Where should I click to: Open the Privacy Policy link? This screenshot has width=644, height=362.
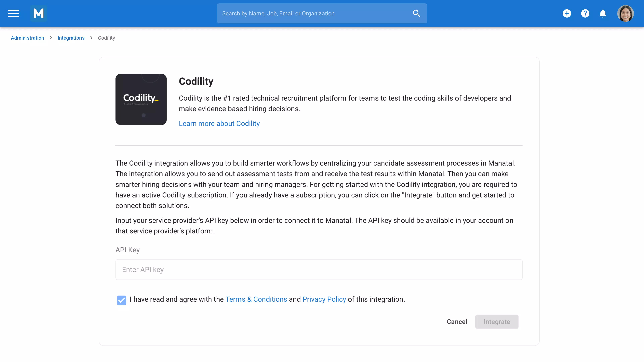point(324,299)
